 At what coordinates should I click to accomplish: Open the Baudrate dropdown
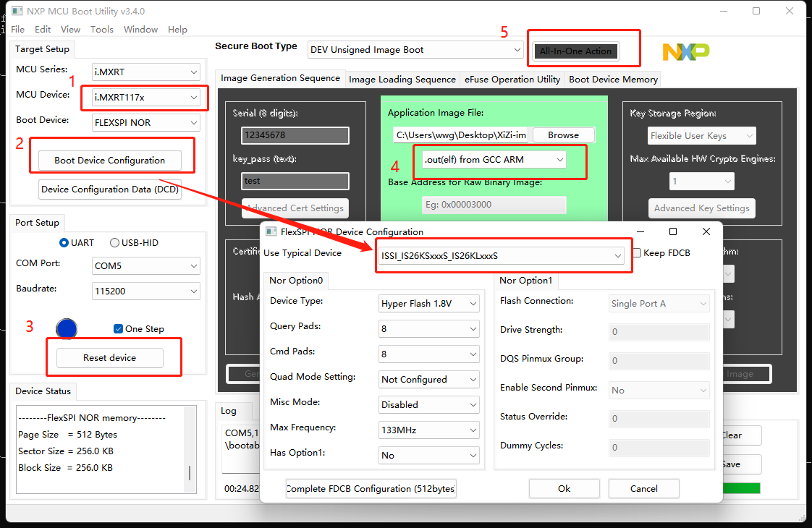(x=146, y=291)
